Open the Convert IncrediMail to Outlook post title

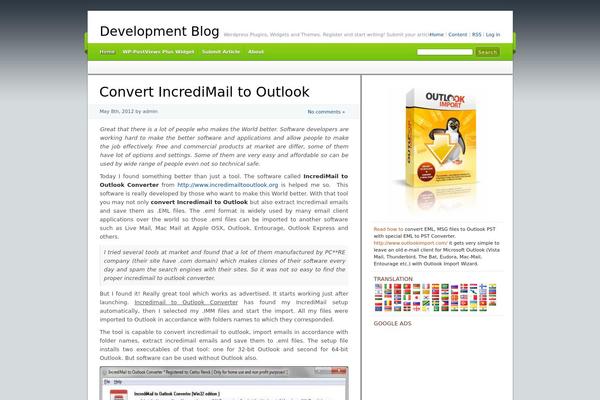(x=204, y=92)
